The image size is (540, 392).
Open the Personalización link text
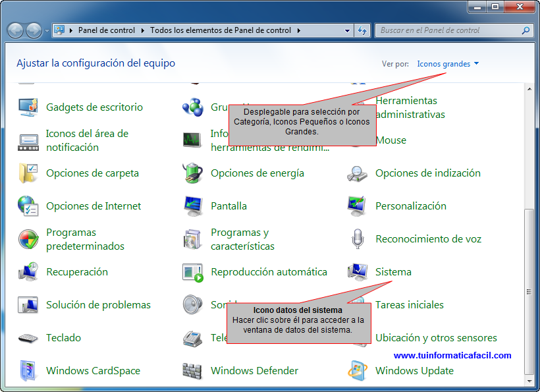click(410, 206)
